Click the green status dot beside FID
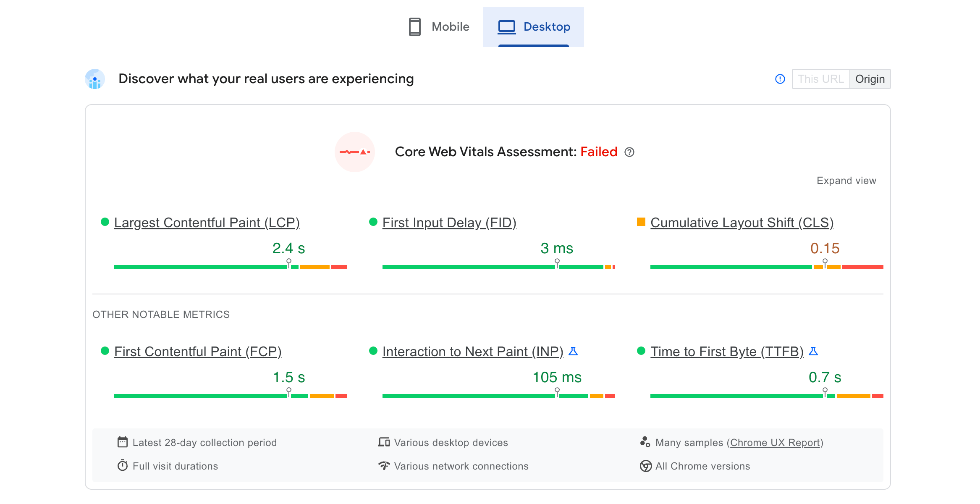Image resolution: width=980 pixels, height=504 pixels. tap(373, 222)
